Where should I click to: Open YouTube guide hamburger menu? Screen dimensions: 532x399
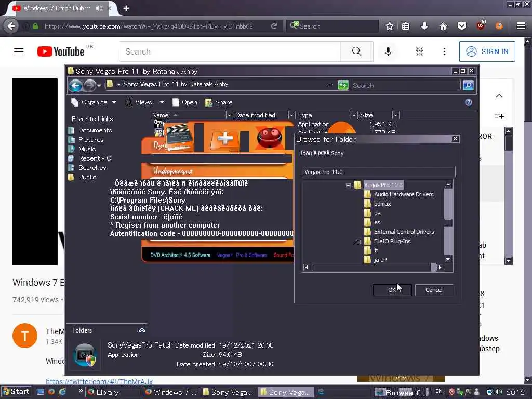(19, 51)
